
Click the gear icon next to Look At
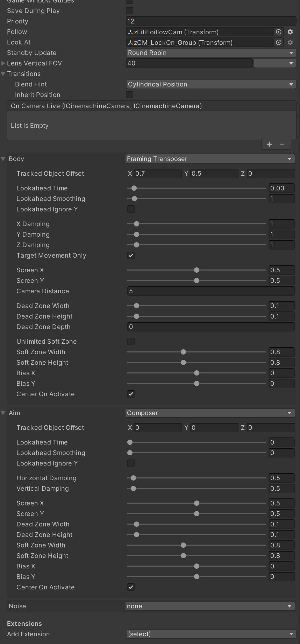[290, 42]
